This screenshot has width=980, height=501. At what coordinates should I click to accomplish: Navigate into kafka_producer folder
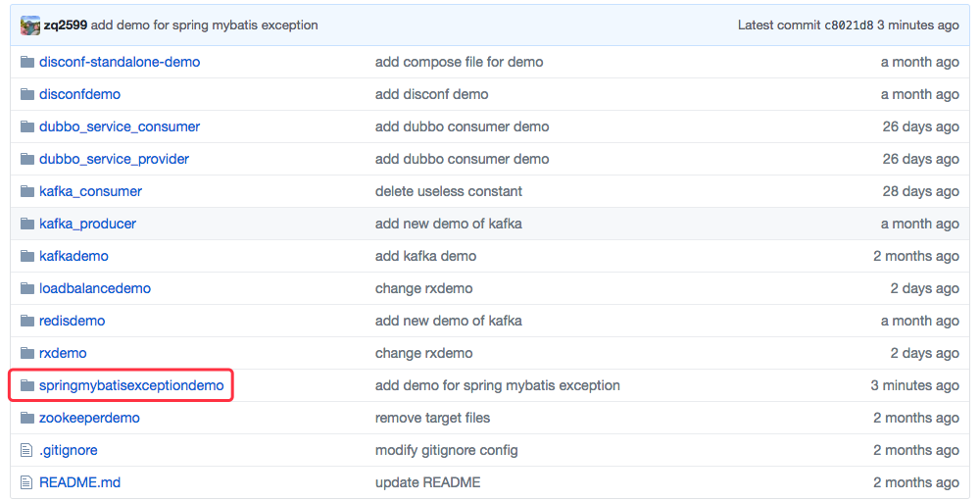(x=87, y=224)
